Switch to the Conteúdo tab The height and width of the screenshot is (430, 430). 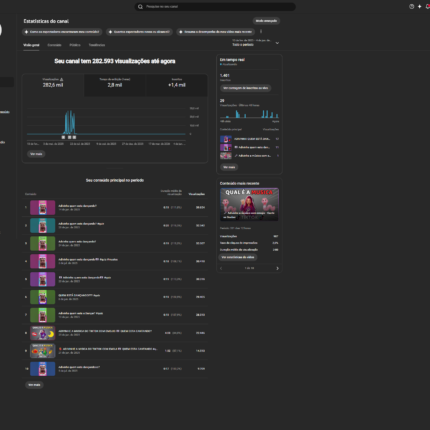pyautogui.click(x=54, y=45)
